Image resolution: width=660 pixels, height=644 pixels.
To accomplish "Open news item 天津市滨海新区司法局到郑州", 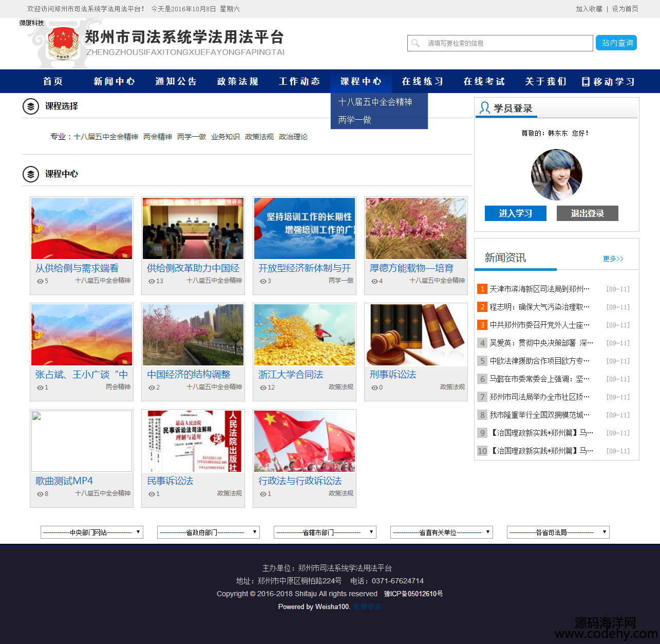I will 539,289.
